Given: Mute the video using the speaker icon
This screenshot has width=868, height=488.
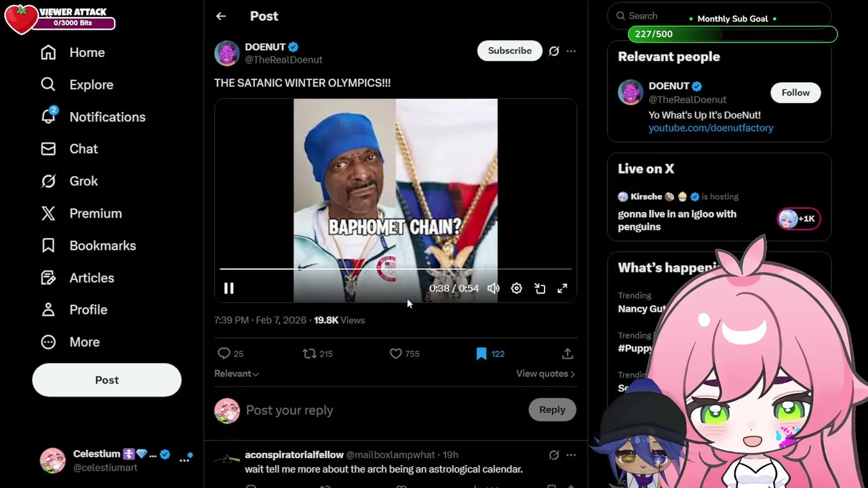Looking at the screenshot, I should coord(494,289).
